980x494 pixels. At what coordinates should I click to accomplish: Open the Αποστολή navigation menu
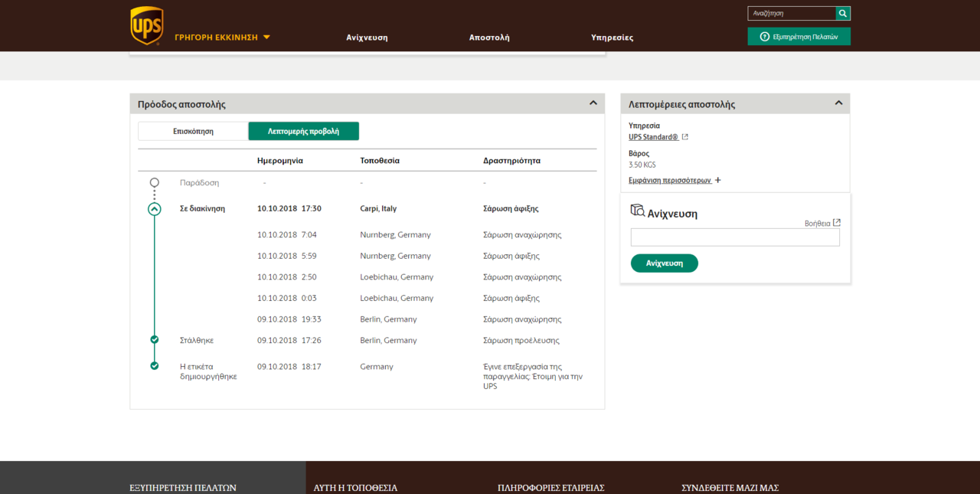tap(489, 38)
